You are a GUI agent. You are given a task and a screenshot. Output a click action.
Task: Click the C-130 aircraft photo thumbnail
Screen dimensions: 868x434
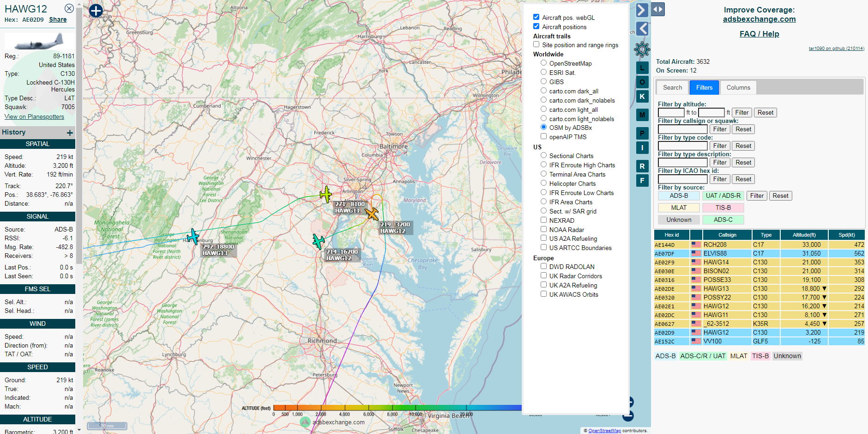click(39, 42)
